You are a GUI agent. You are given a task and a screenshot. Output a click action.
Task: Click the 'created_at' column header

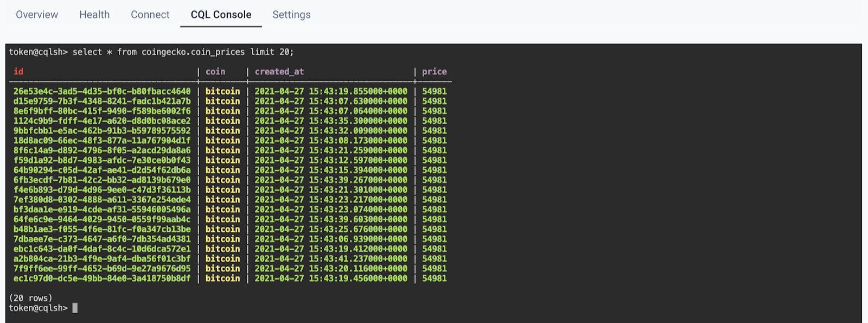coord(279,72)
